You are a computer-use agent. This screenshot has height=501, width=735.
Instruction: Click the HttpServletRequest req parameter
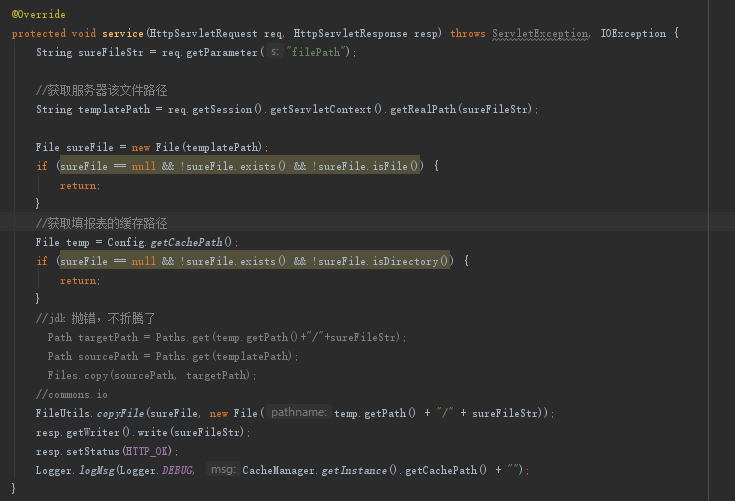217,33
